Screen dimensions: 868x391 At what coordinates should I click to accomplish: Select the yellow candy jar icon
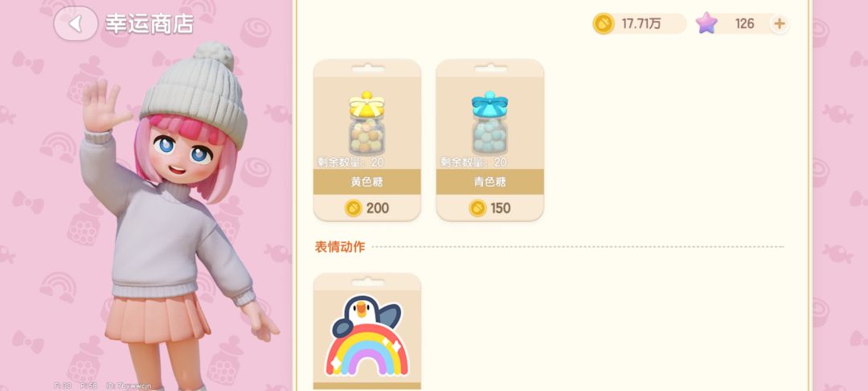[x=366, y=123]
